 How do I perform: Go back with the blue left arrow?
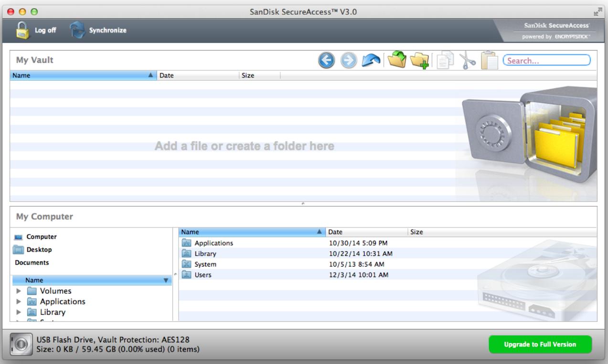(326, 61)
